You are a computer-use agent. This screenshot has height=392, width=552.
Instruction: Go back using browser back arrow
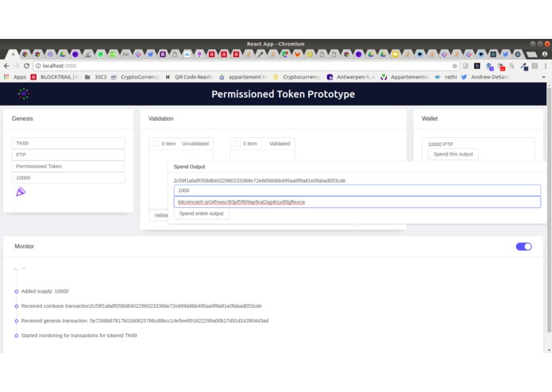coord(6,66)
